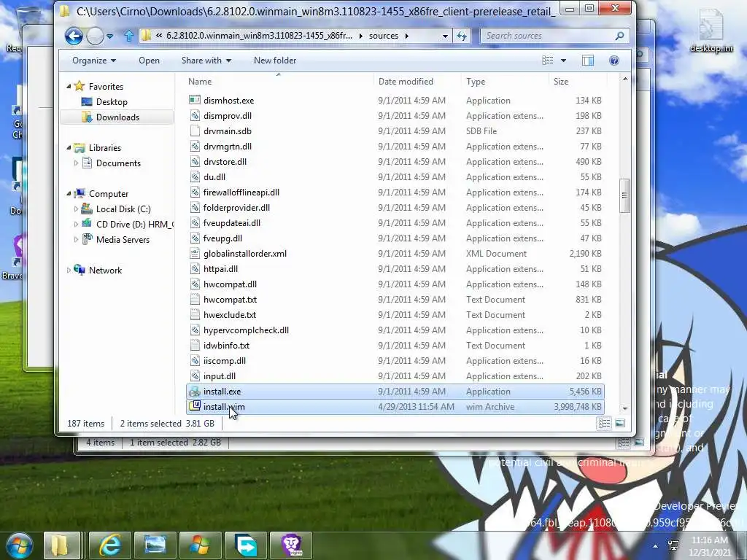Expand the Documents library node

(76, 163)
